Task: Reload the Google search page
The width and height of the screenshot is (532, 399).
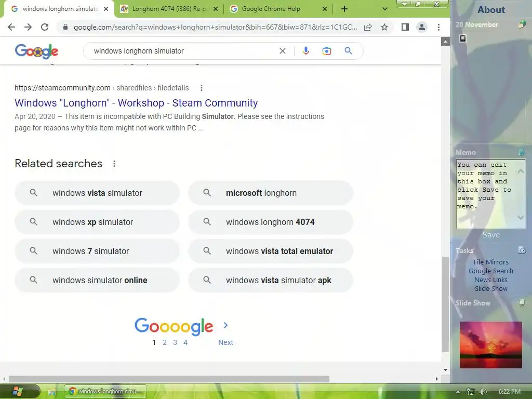Action: [x=45, y=27]
